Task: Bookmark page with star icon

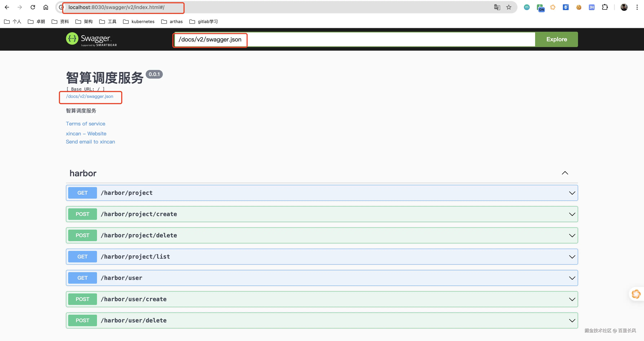Action: coord(509,7)
